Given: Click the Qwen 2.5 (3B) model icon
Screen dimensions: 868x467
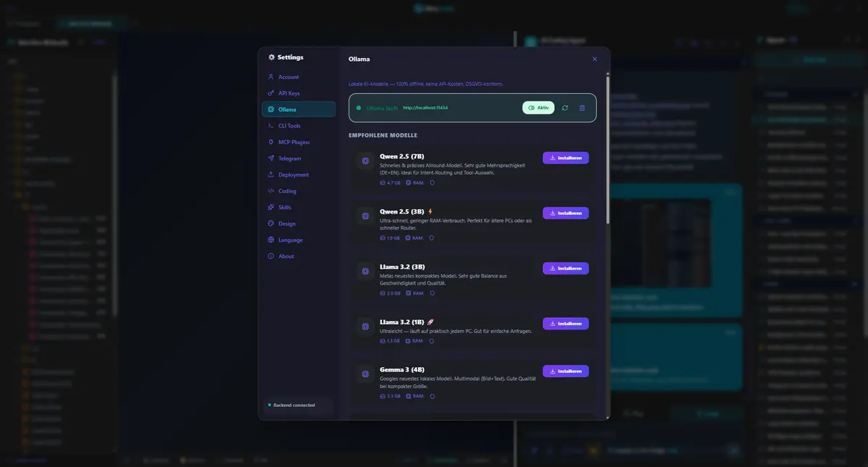Looking at the screenshot, I should (x=365, y=216).
